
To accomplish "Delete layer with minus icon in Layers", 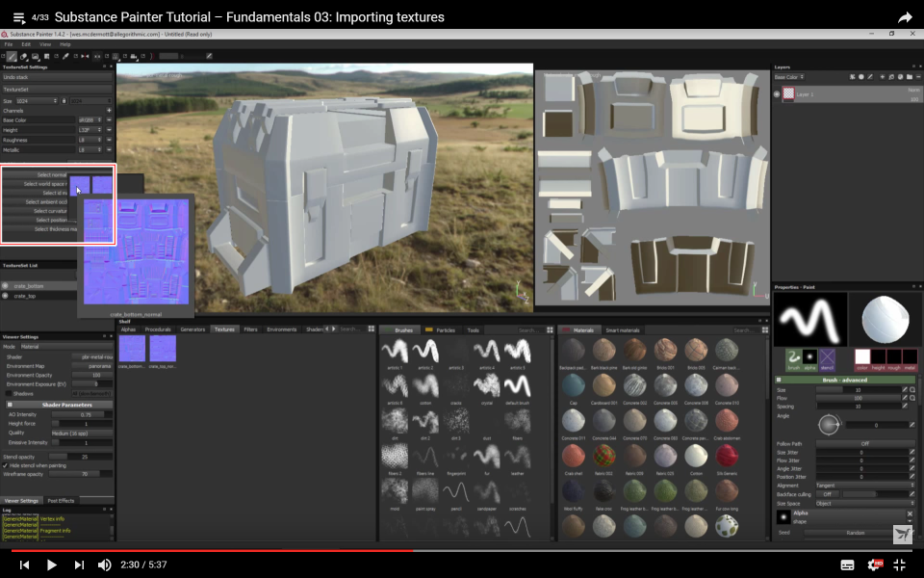I will [918, 77].
